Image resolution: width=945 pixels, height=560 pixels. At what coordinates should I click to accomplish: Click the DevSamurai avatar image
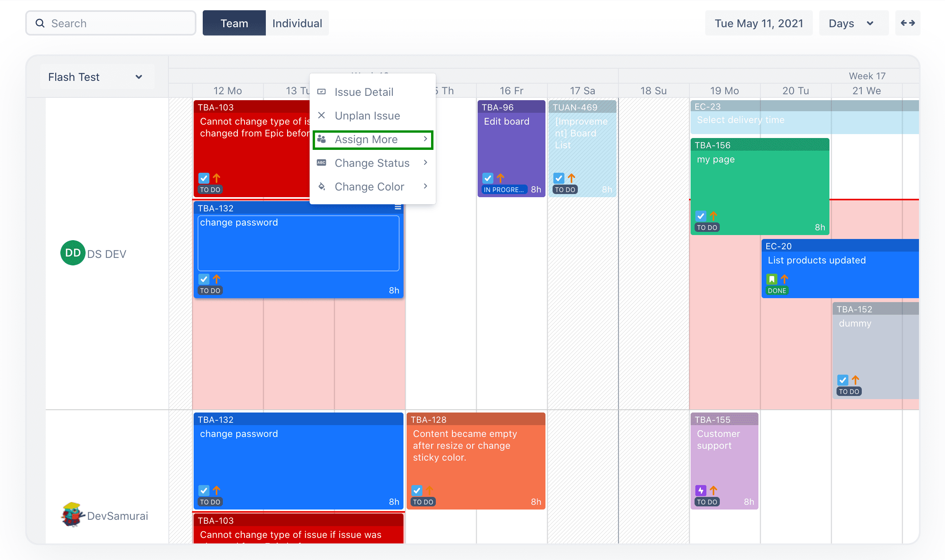pos(72,515)
